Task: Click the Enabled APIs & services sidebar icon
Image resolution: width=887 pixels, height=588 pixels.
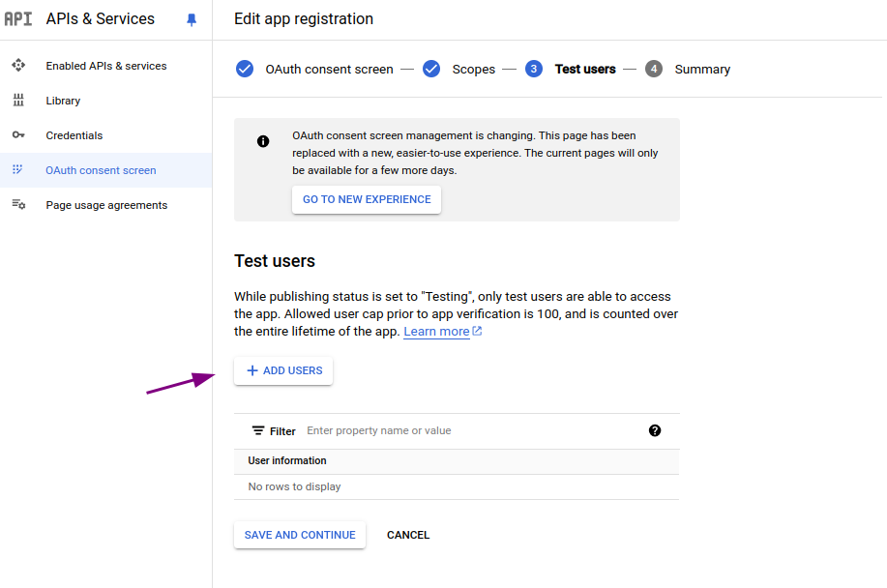Action: pyautogui.click(x=17, y=66)
